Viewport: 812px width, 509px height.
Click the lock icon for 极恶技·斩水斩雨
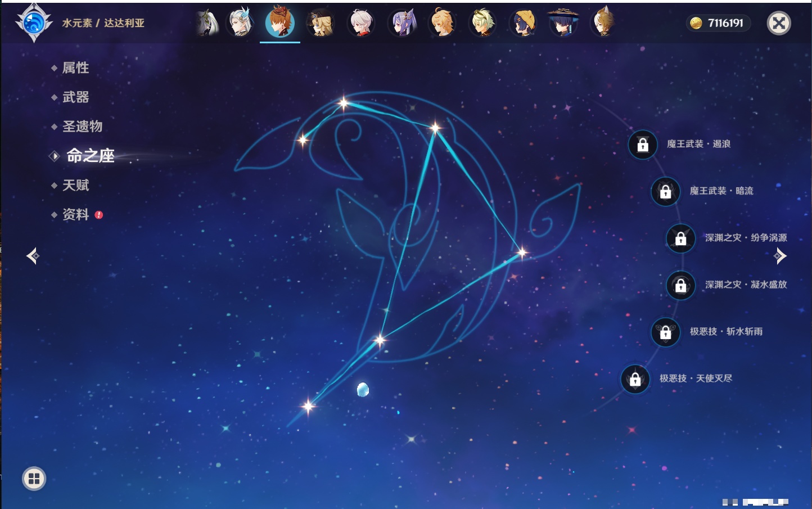click(666, 332)
